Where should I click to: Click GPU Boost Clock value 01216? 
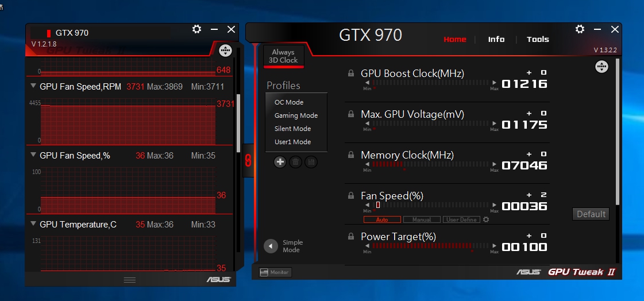click(525, 84)
